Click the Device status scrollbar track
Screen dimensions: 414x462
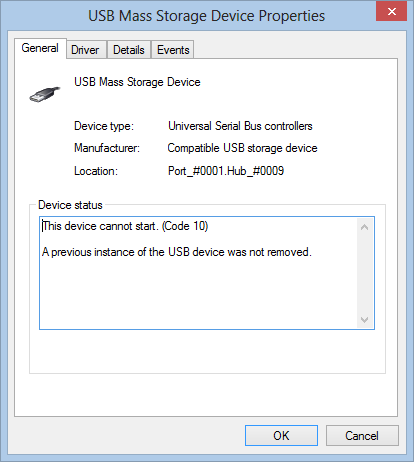pyautogui.click(x=364, y=273)
